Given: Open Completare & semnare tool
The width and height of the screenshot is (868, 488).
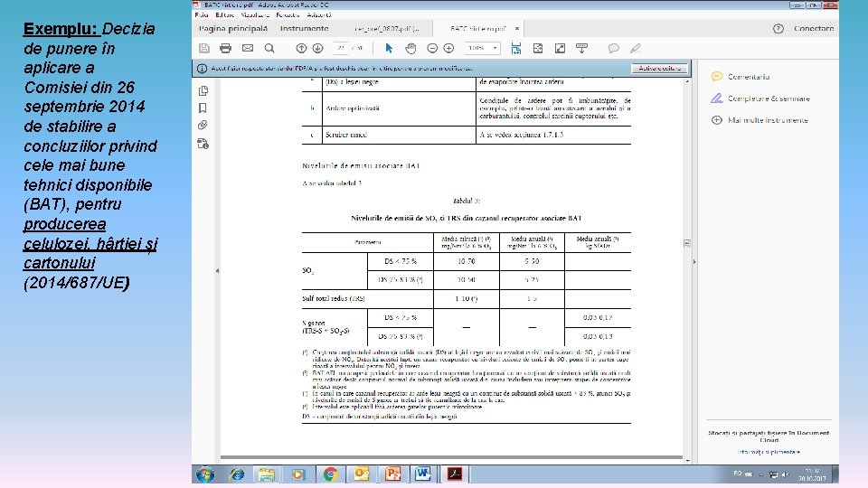Looking at the screenshot, I should (x=760, y=99).
